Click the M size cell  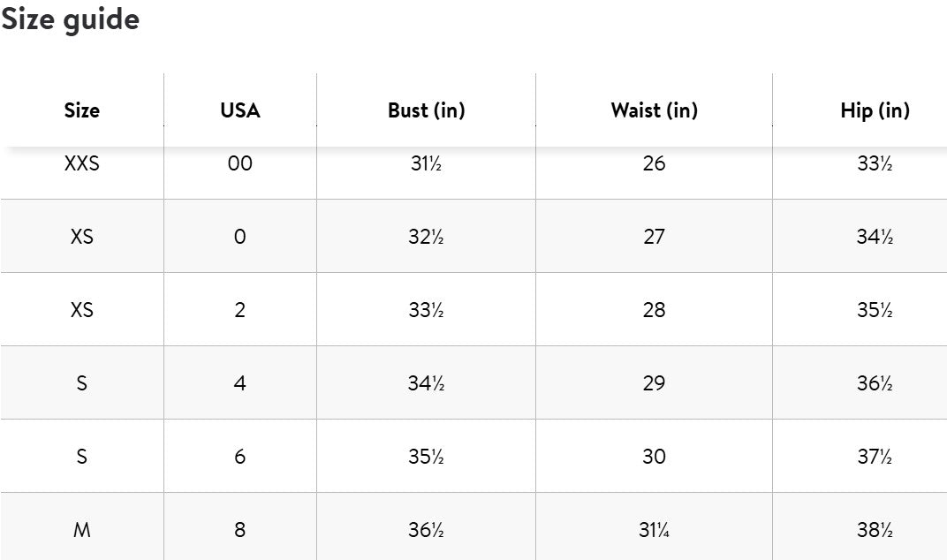pyautogui.click(x=82, y=530)
